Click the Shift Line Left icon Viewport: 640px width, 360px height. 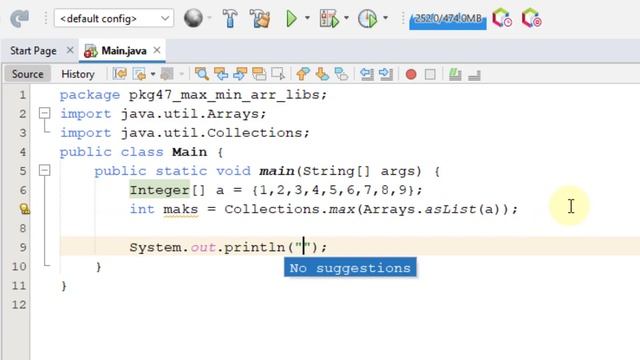[367, 74]
